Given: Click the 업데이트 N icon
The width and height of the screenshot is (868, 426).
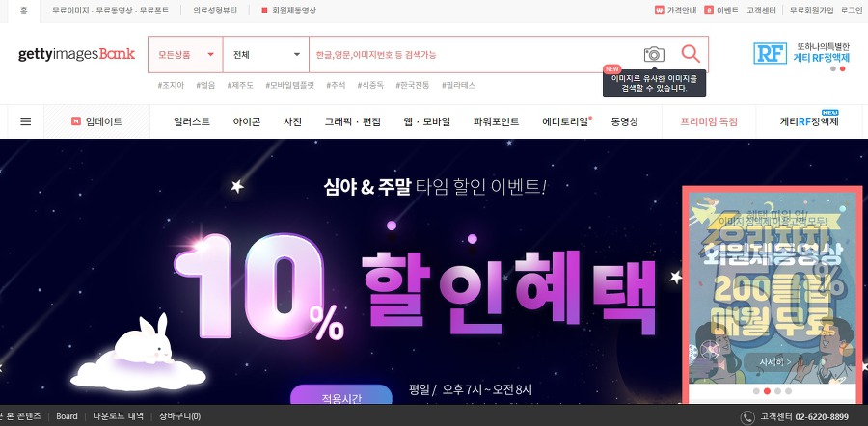Looking at the screenshot, I should point(76,121).
